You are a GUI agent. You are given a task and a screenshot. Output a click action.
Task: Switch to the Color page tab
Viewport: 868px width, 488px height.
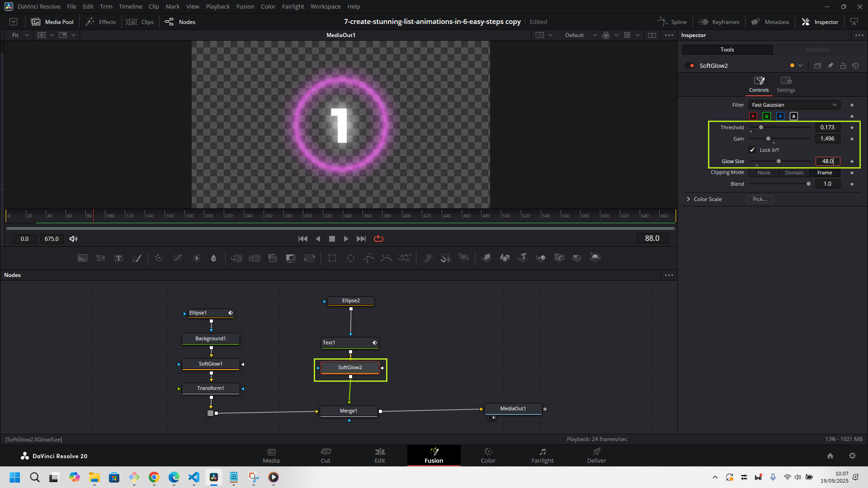point(488,455)
